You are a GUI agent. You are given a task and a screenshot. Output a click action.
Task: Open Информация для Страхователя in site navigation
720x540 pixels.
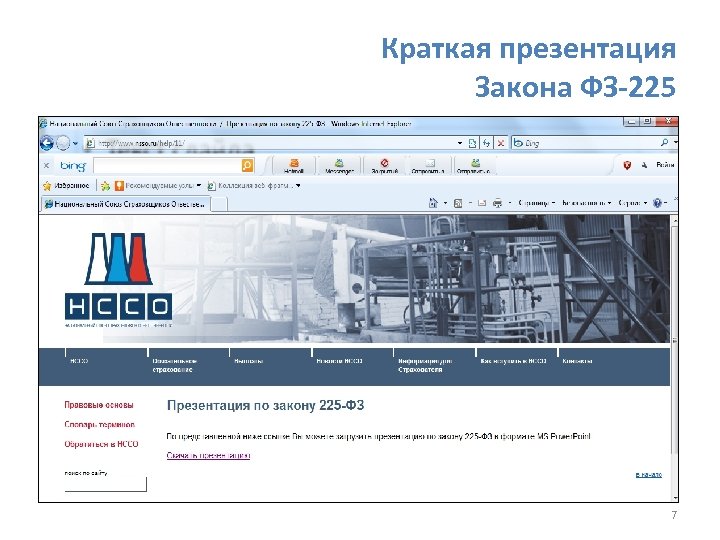(x=425, y=365)
